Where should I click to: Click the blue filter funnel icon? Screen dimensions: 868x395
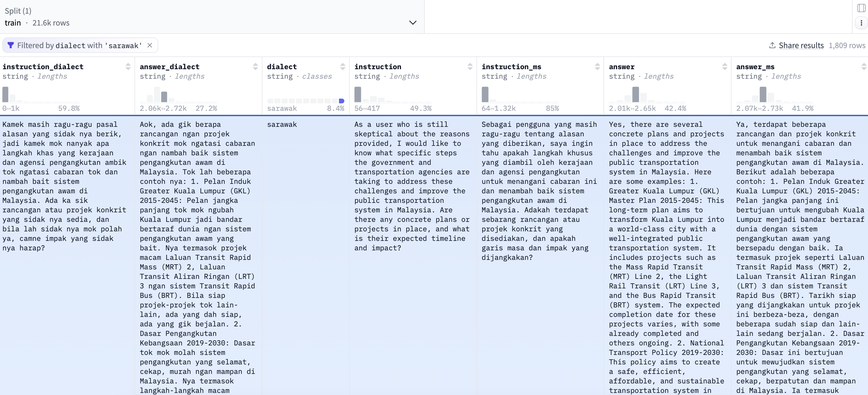(10, 45)
